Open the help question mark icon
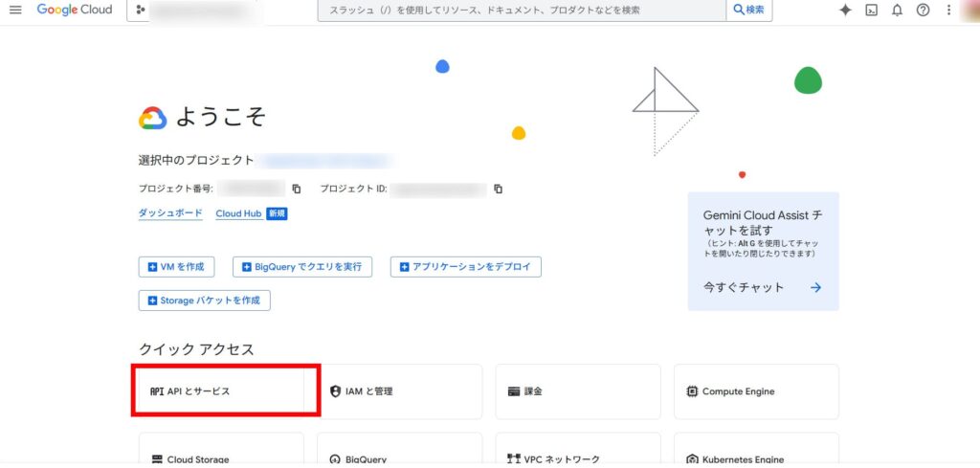The height and width of the screenshot is (468, 980). pos(923,10)
